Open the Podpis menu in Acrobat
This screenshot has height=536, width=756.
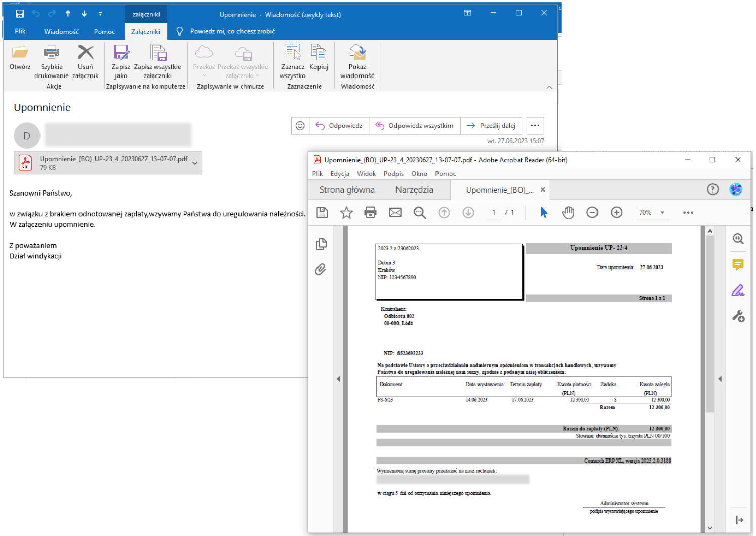pos(393,174)
